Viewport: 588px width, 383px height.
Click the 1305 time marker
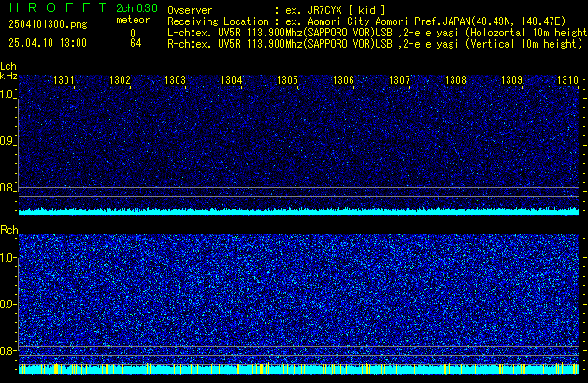pos(287,80)
